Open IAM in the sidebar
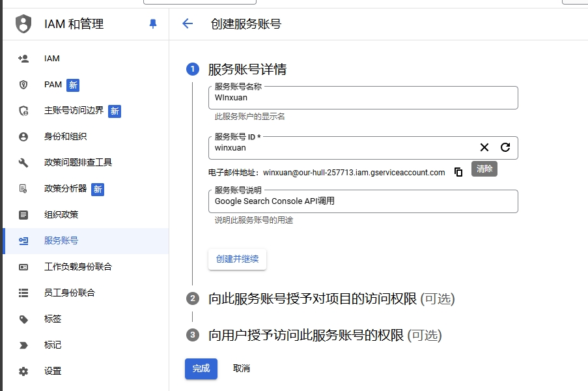Image resolution: width=588 pixels, height=391 pixels. click(52, 59)
